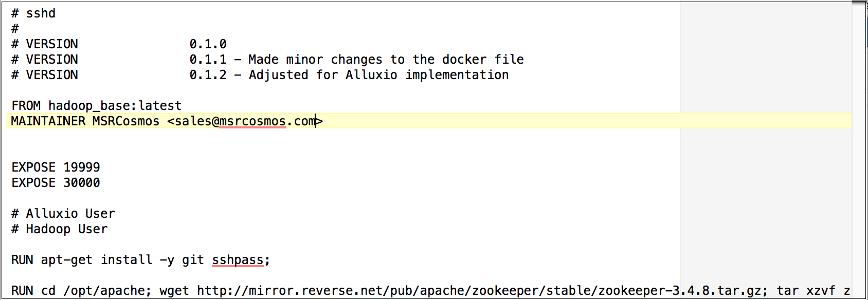Click 'apt-get' in the RUN install line
868x300 pixels.
tap(67, 260)
